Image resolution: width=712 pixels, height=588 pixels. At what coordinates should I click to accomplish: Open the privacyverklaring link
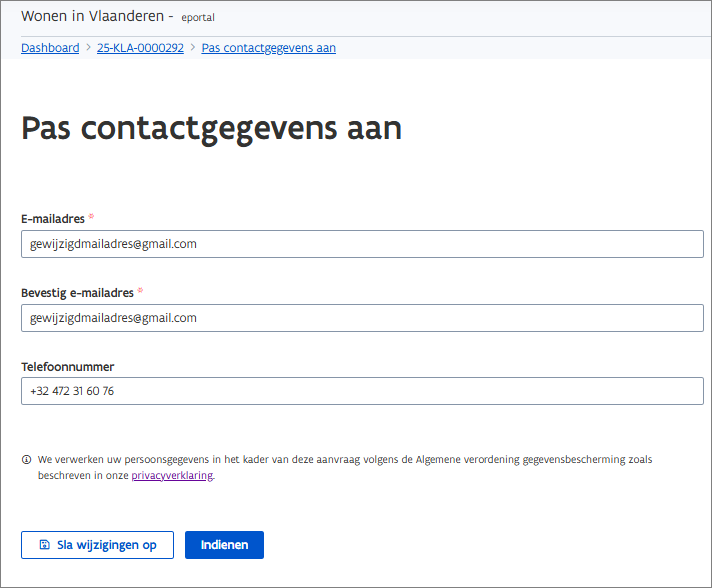[x=172, y=476]
